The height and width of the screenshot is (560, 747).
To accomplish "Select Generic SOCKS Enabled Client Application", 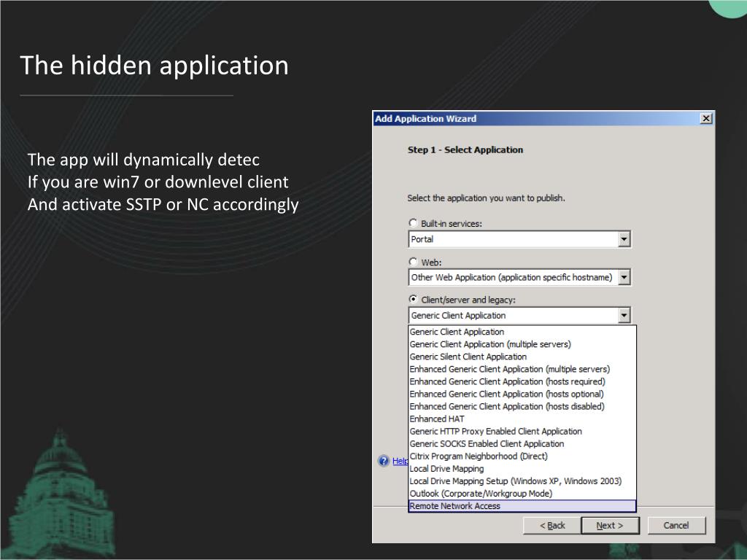I will [x=522, y=443].
